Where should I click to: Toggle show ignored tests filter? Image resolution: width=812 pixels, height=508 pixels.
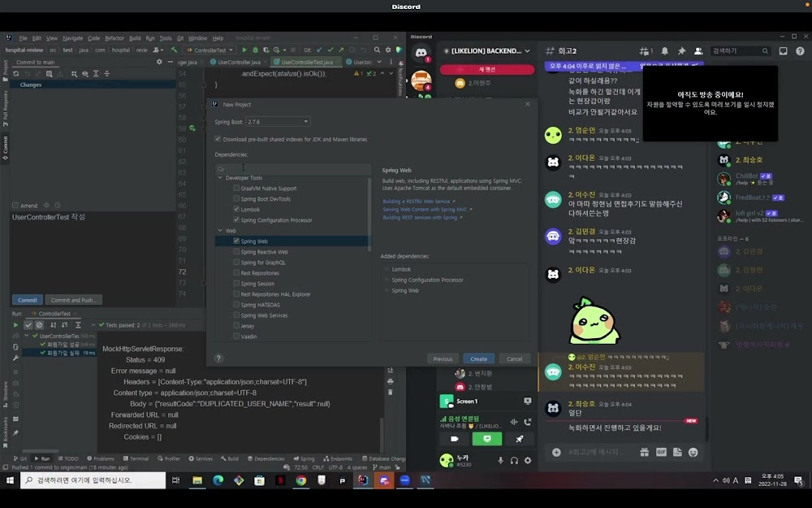tap(39, 325)
